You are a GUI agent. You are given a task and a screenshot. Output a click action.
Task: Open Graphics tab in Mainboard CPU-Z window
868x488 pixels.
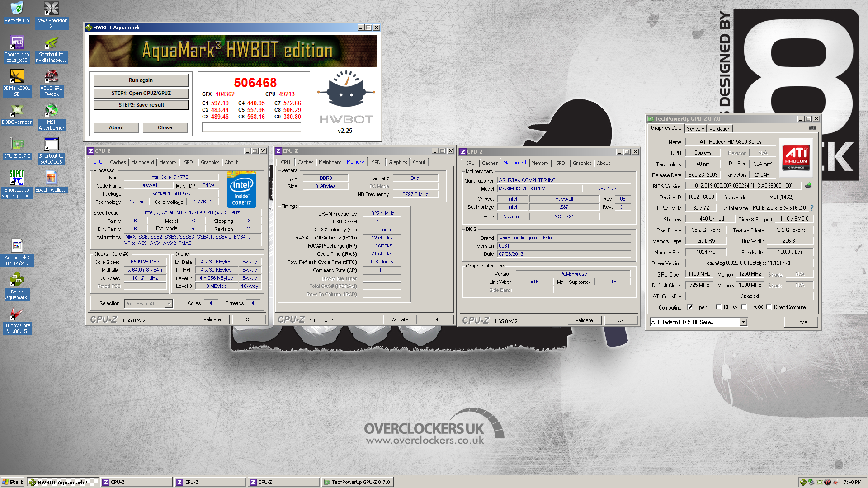[582, 163]
